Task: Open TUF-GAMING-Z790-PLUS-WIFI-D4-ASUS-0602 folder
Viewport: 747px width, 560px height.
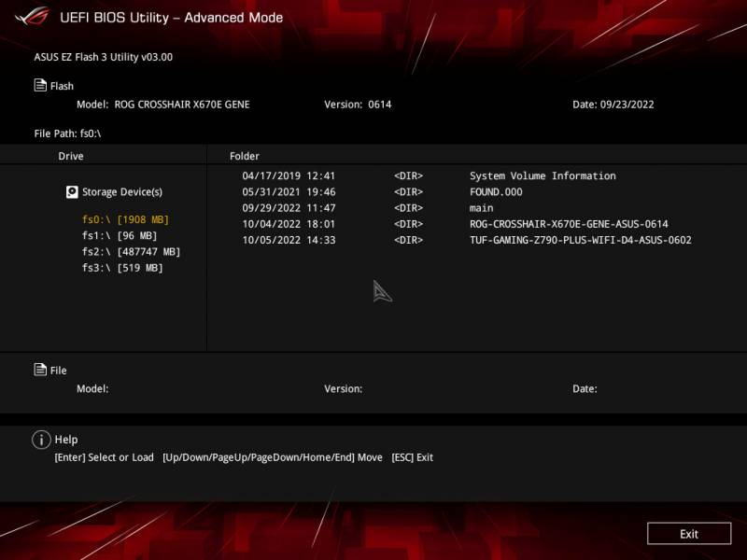Action: coord(580,240)
